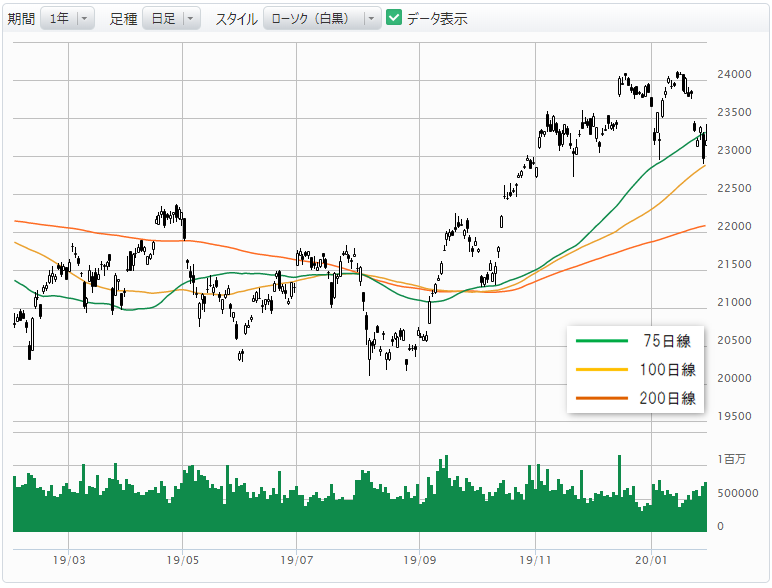Click the 19/09 date axis label

click(419, 560)
